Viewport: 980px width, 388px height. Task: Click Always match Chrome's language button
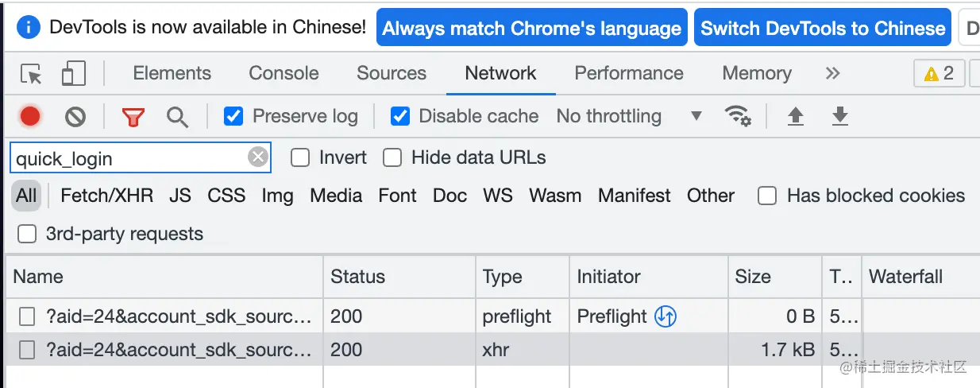532,29
